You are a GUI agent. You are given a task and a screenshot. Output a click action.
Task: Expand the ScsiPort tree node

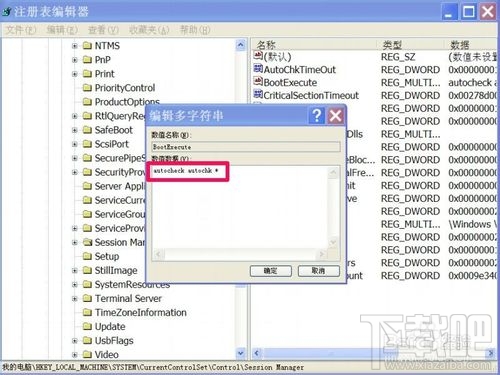tap(75, 144)
